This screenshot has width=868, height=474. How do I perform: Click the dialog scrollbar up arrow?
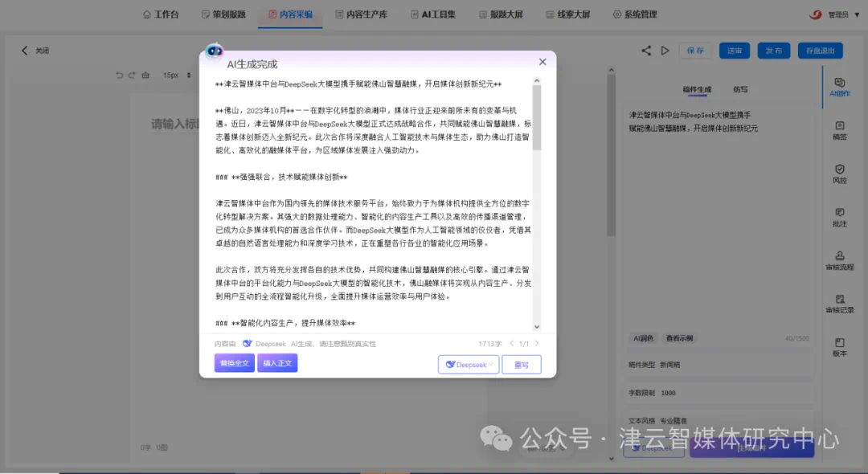pyautogui.click(x=536, y=81)
